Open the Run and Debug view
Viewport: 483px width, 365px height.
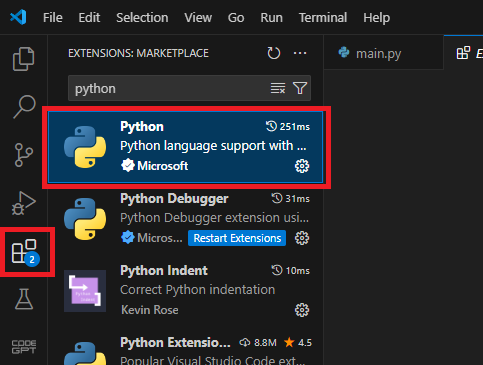tap(24, 203)
